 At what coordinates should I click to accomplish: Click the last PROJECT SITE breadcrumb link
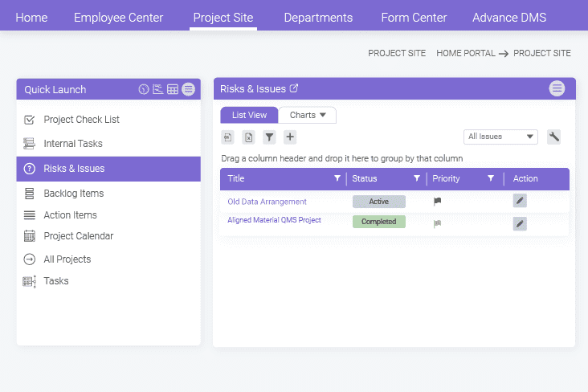coord(542,53)
